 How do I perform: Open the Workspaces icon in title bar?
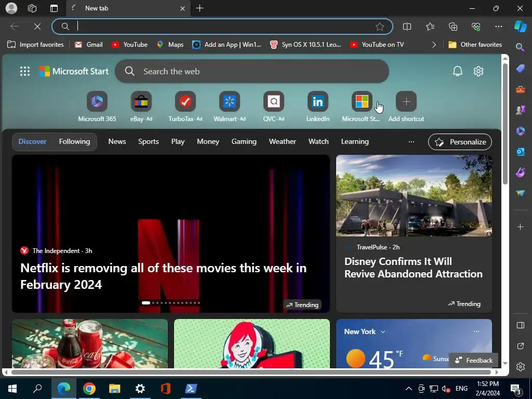coord(32,8)
